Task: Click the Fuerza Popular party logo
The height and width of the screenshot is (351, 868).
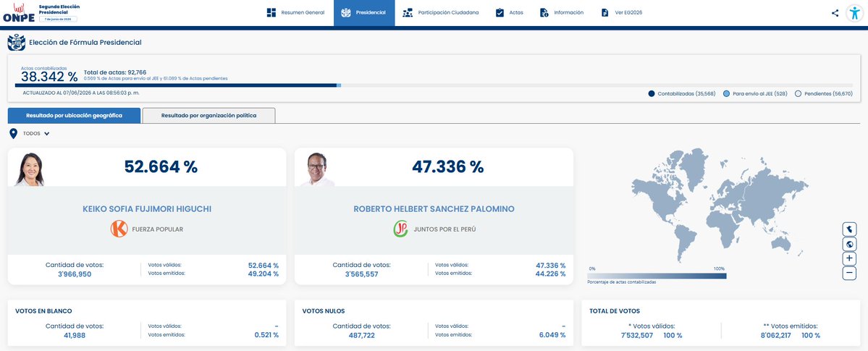Action: 119,229
